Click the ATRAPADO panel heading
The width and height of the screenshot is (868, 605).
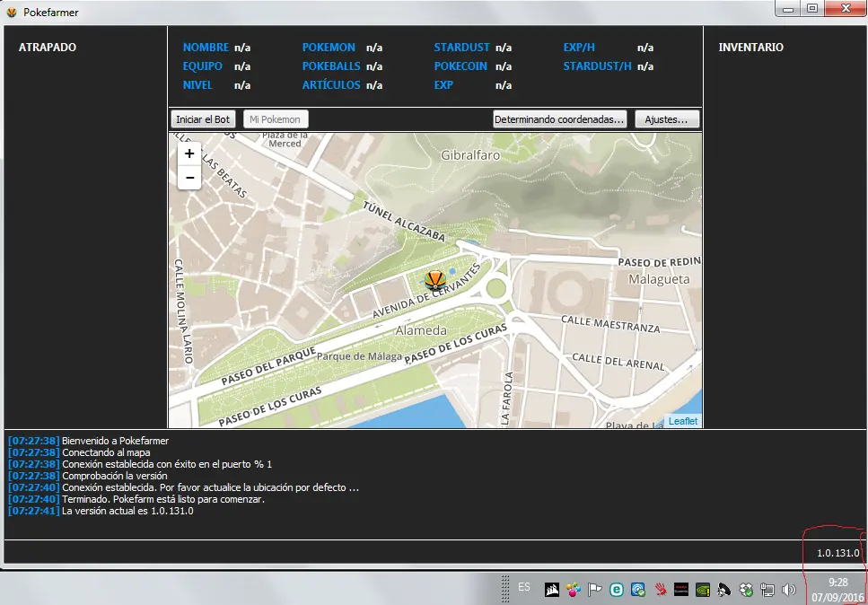pyautogui.click(x=48, y=47)
